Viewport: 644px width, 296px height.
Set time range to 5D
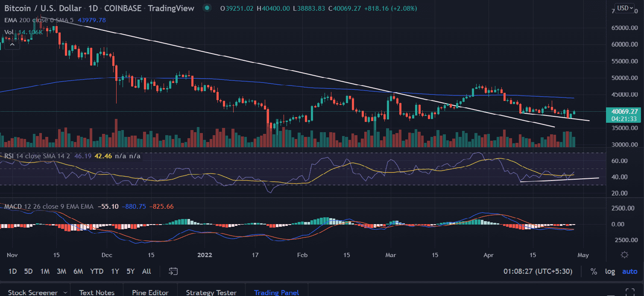pyautogui.click(x=28, y=271)
